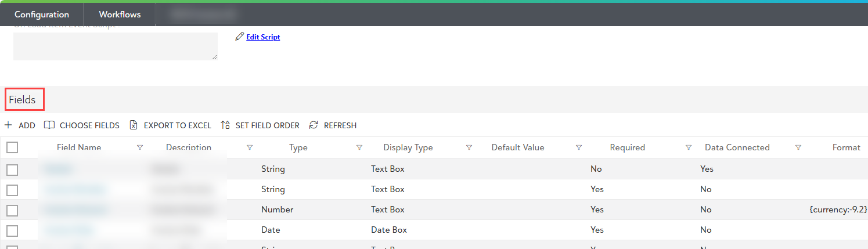Click the pencil icon beside Edit Script
The height and width of the screenshot is (249, 868).
click(239, 37)
